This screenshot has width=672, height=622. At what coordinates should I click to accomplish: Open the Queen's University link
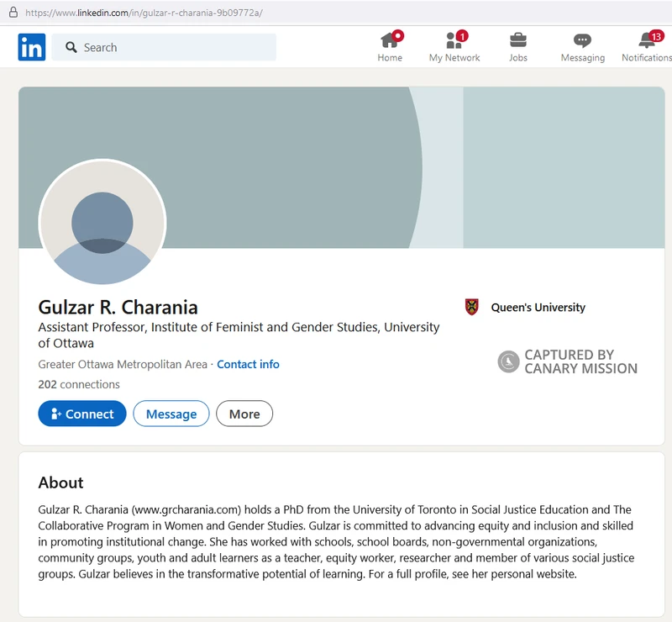(x=538, y=308)
